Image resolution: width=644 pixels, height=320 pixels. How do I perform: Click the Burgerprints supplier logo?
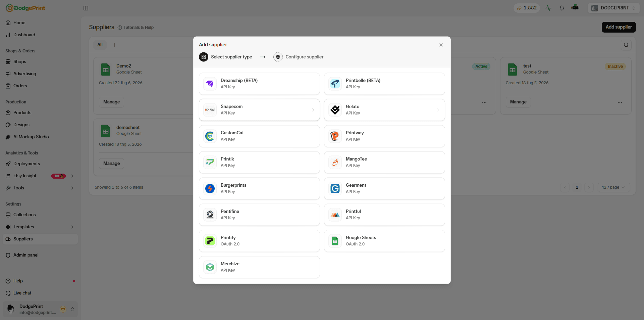[x=210, y=188]
